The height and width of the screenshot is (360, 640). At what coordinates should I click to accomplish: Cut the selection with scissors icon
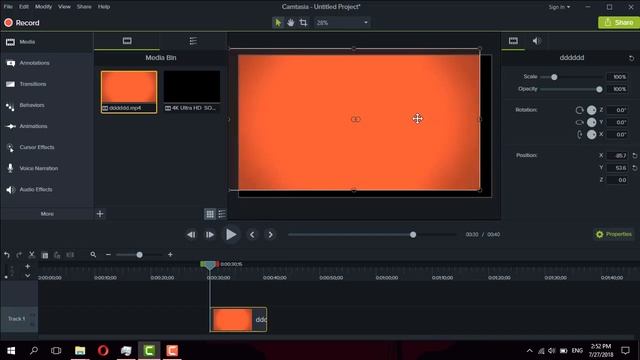pyautogui.click(x=31, y=255)
